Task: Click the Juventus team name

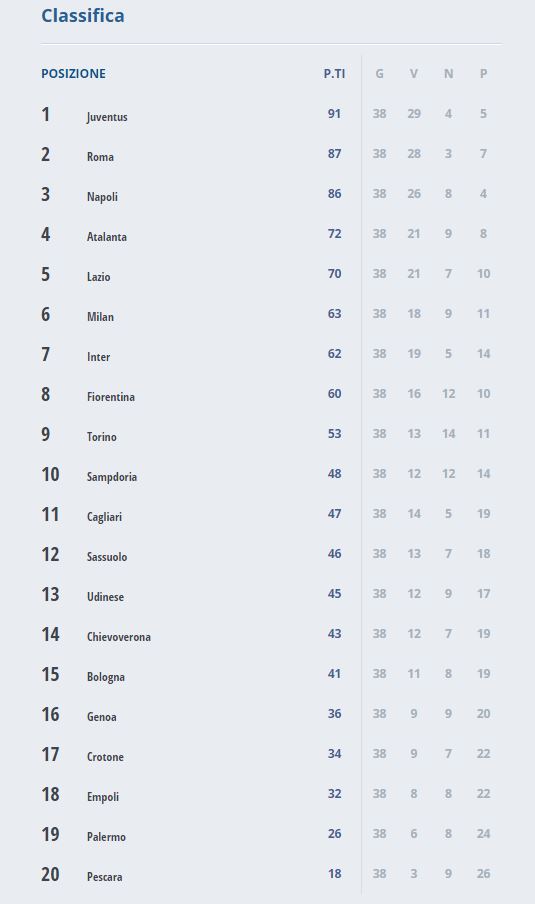Action: (x=107, y=117)
